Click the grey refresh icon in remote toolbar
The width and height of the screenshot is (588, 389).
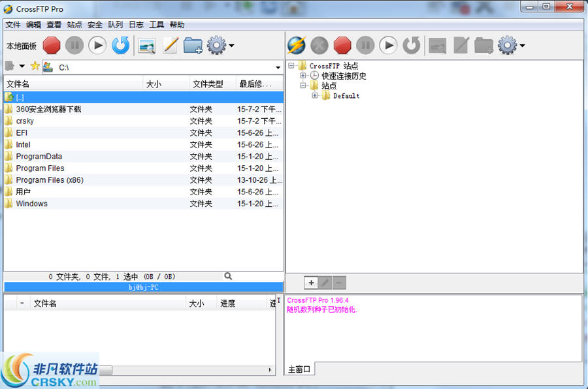[412, 45]
